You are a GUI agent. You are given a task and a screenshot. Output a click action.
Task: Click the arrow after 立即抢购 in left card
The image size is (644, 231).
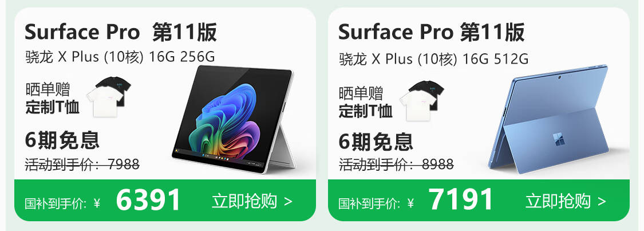pos(289,202)
